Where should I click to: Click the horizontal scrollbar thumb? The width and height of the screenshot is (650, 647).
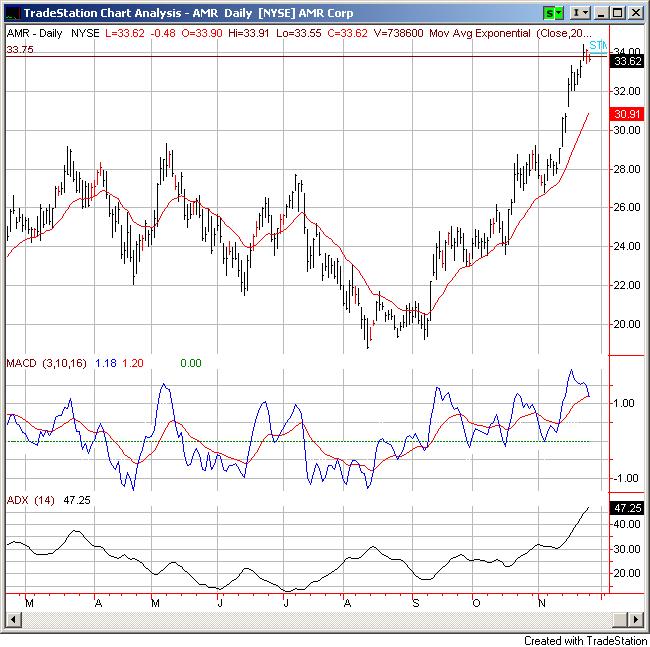point(620,620)
